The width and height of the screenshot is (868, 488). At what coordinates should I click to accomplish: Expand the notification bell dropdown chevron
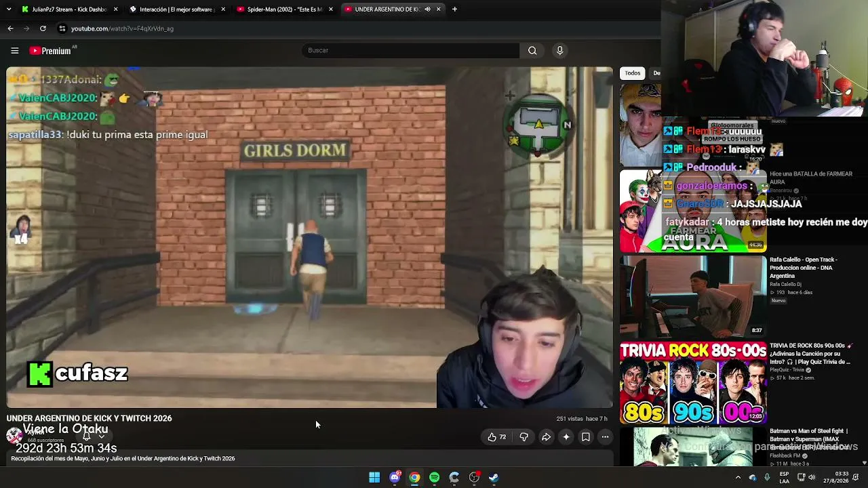[x=102, y=436]
